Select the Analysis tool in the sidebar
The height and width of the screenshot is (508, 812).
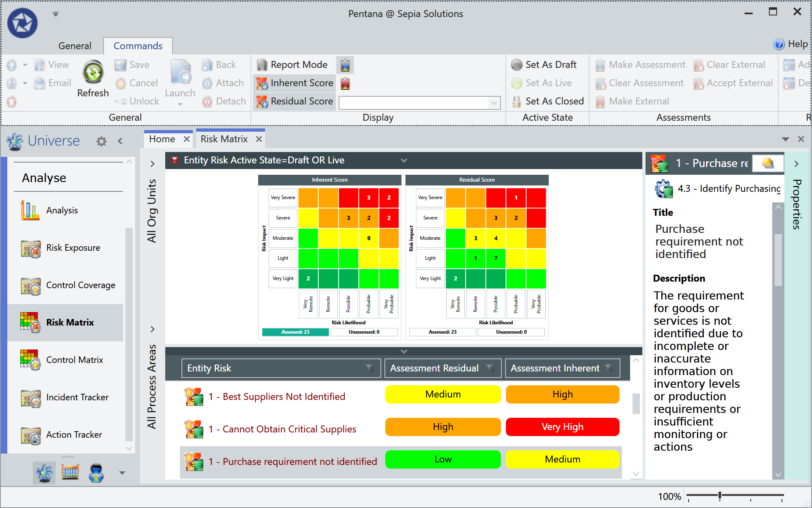pos(62,210)
